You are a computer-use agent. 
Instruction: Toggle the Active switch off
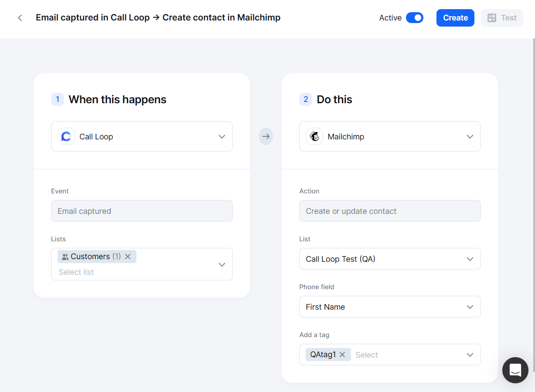click(x=415, y=18)
